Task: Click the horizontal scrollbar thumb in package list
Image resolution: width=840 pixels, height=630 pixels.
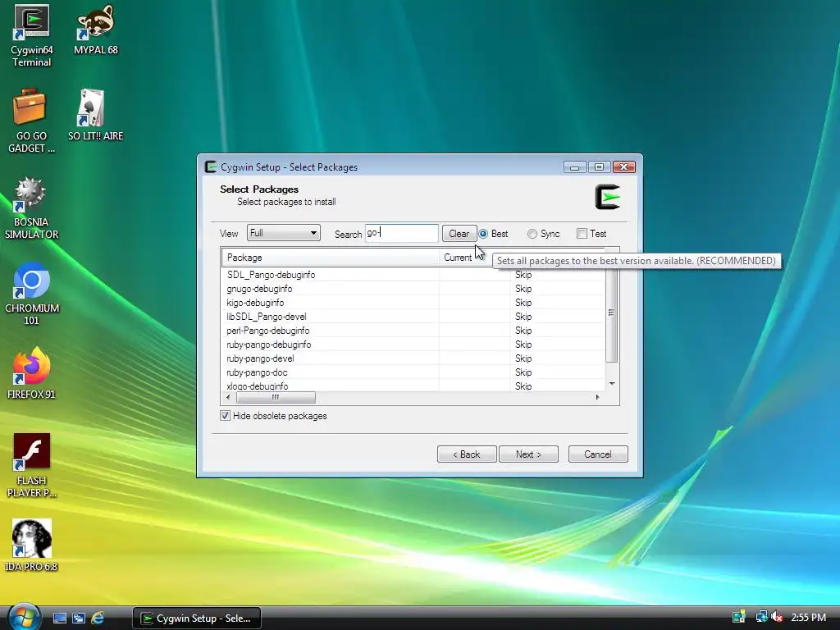Action: pyautogui.click(x=276, y=398)
